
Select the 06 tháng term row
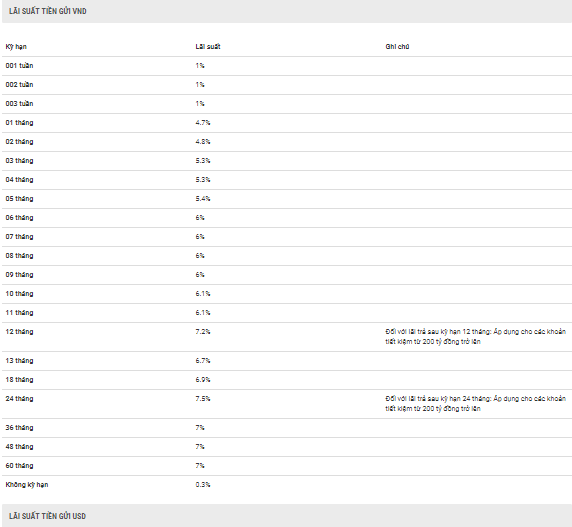(287, 218)
